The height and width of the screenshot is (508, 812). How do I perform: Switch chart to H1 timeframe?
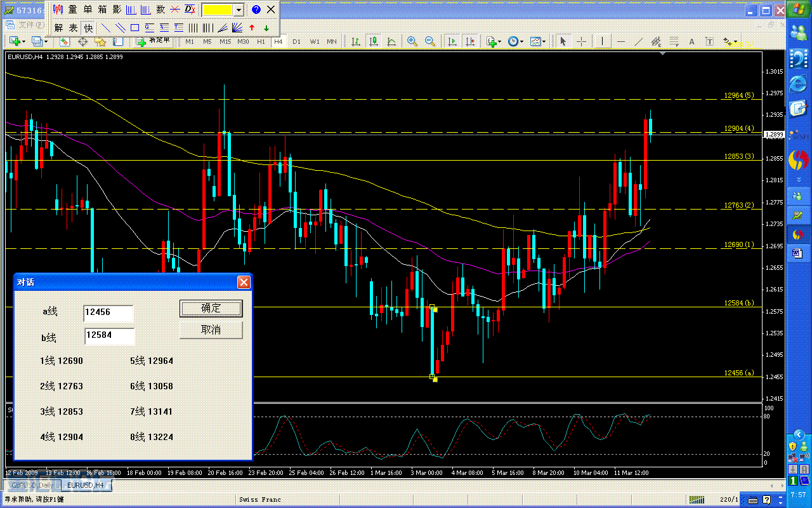(x=261, y=42)
